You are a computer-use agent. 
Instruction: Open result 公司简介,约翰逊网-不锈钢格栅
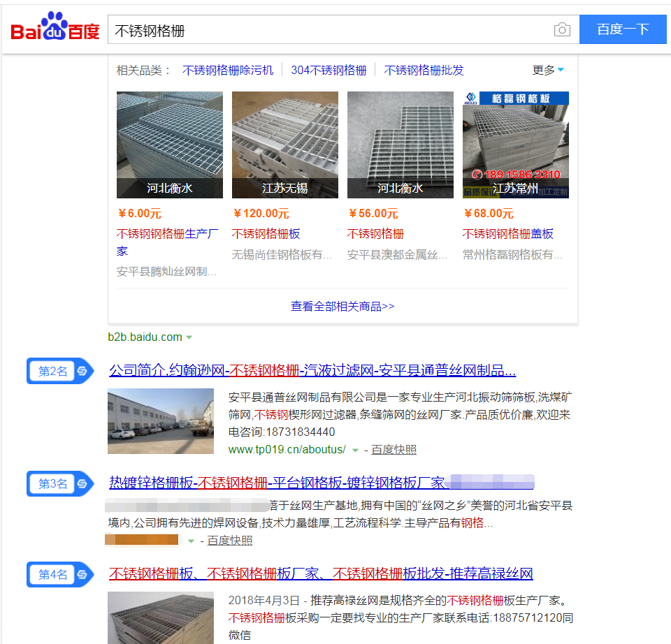312,370
